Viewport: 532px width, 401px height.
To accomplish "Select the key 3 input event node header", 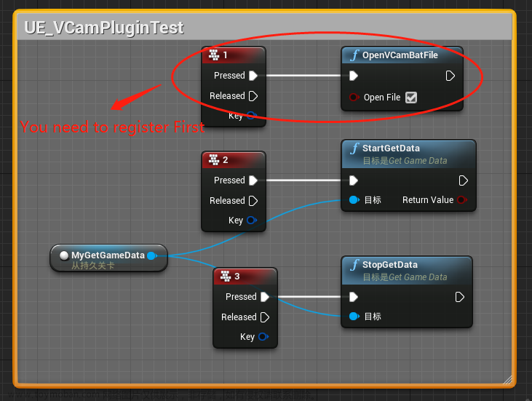I will (245, 276).
